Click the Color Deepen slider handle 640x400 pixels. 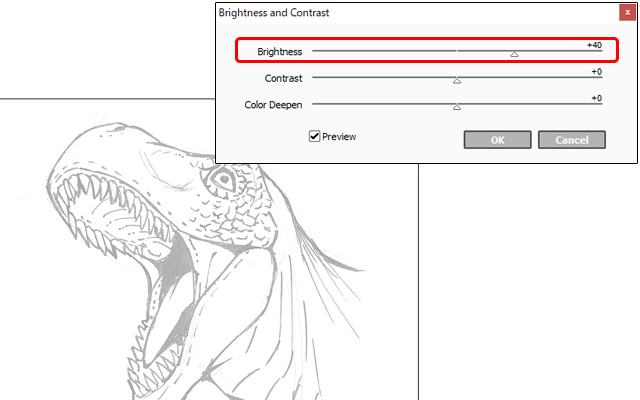[457, 107]
